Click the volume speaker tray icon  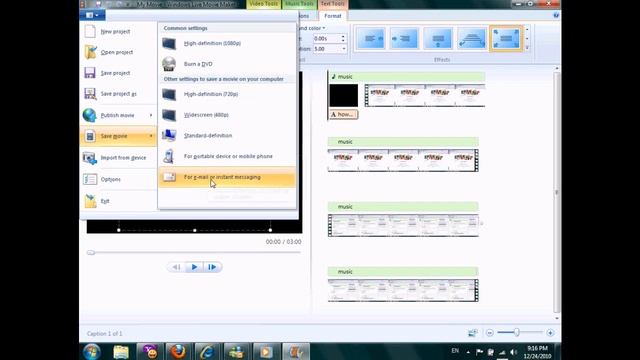(513, 352)
